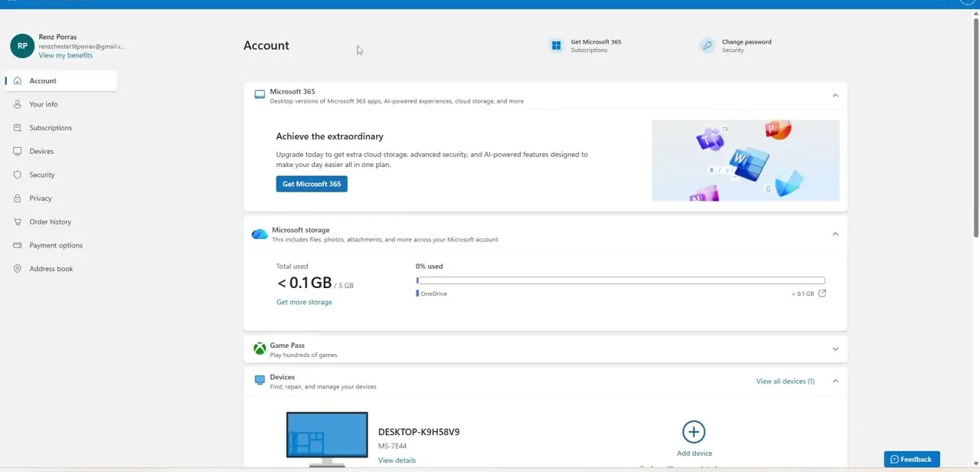
Task: Click the Get Microsoft 365 Windows icon at top
Action: (x=557, y=46)
